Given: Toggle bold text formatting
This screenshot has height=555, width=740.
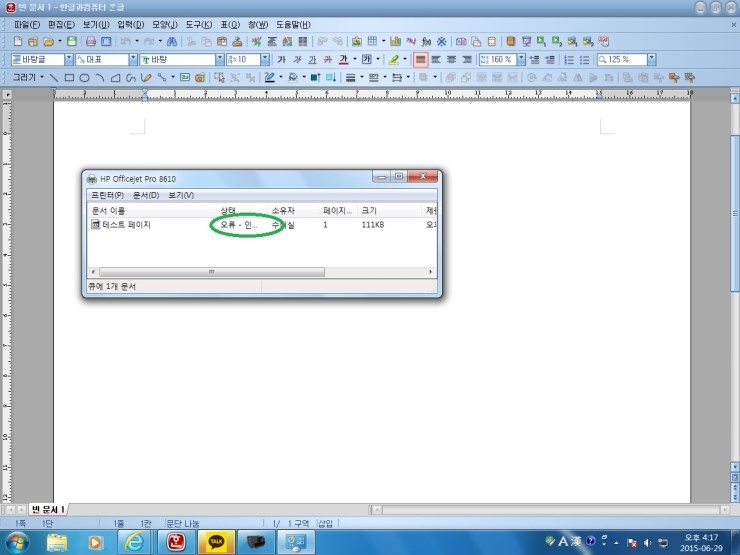Looking at the screenshot, I should click(281, 60).
